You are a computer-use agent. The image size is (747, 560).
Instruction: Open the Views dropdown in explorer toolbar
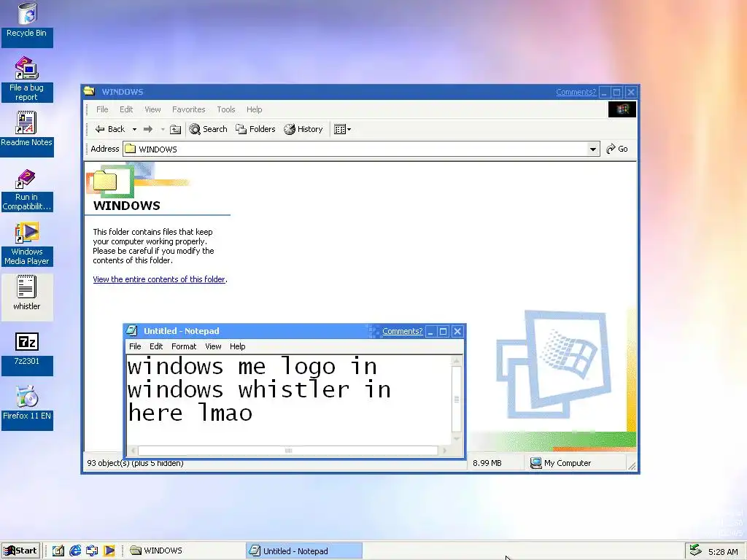343,130
